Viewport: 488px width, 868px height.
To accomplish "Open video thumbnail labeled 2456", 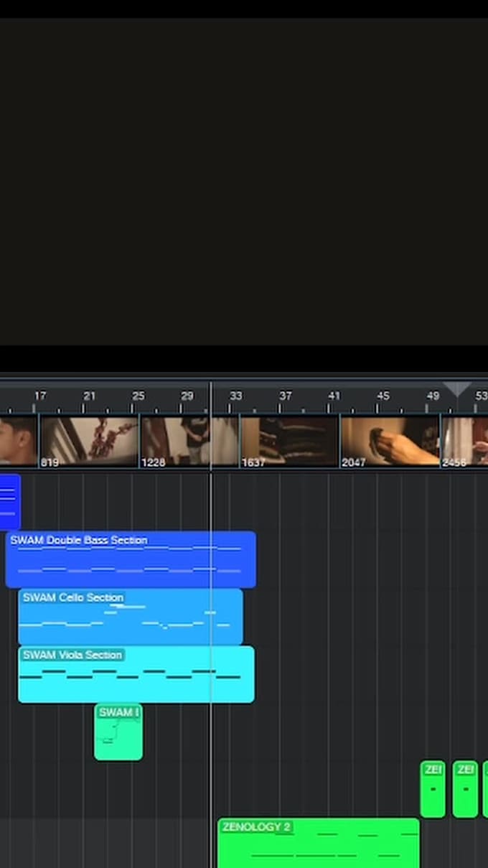I will coord(464,442).
